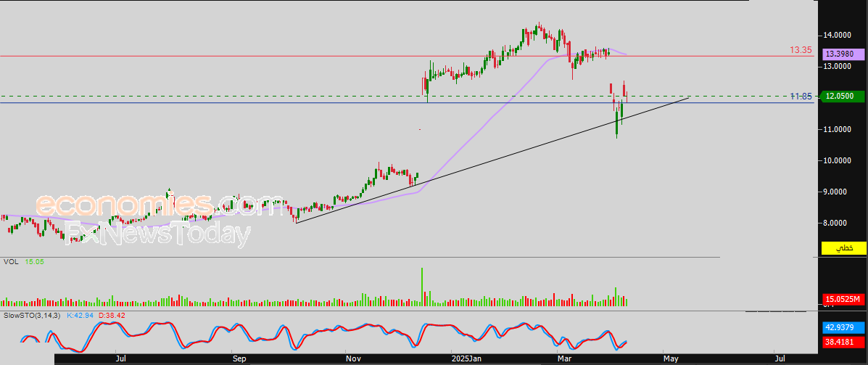This screenshot has height=365, width=868.
Task: Click the red 38.4181 stochastic tag
Action: pos(844,343)
